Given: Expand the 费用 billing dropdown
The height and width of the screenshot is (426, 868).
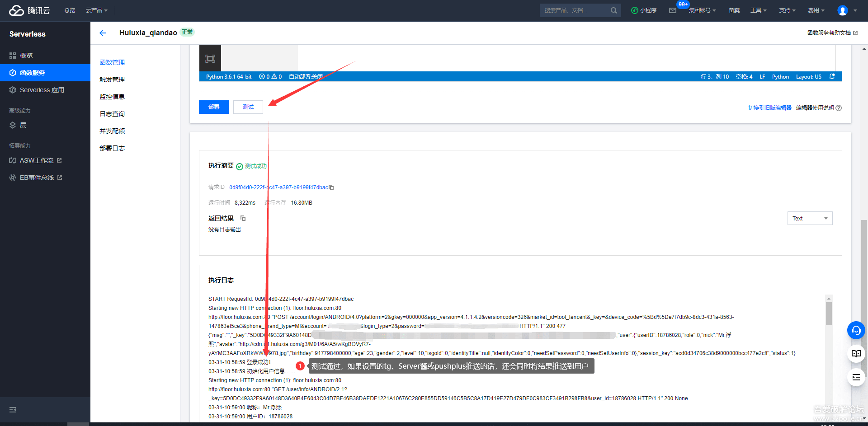Looking at the screenshot, I should pyautogui.click(x=816, y=10).
